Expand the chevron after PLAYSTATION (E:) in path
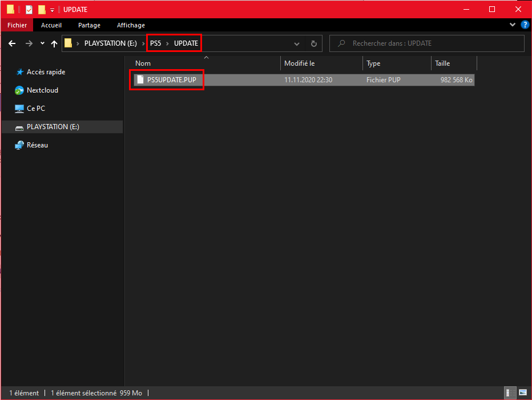This screenshot has width=532, height=400. click(143, 44)
